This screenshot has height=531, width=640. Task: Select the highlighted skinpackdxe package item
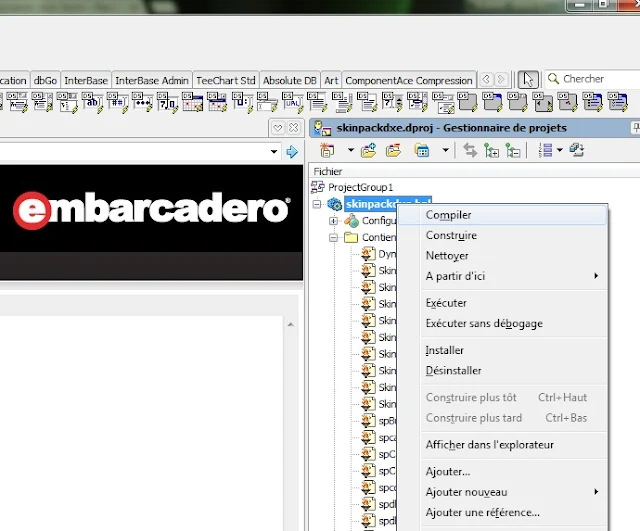[371, 204]
